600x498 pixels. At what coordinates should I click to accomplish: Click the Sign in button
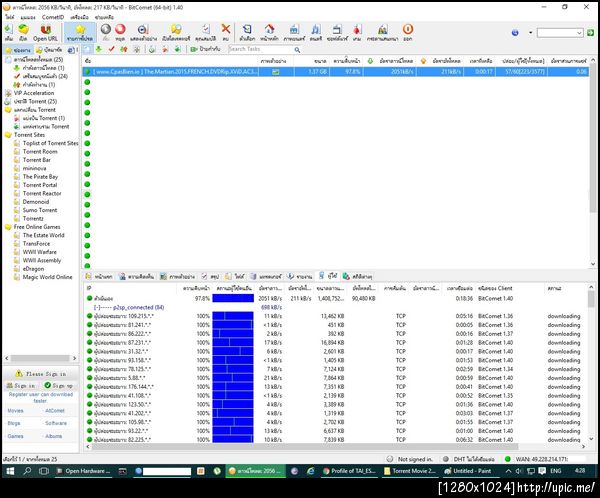[20, 384]
